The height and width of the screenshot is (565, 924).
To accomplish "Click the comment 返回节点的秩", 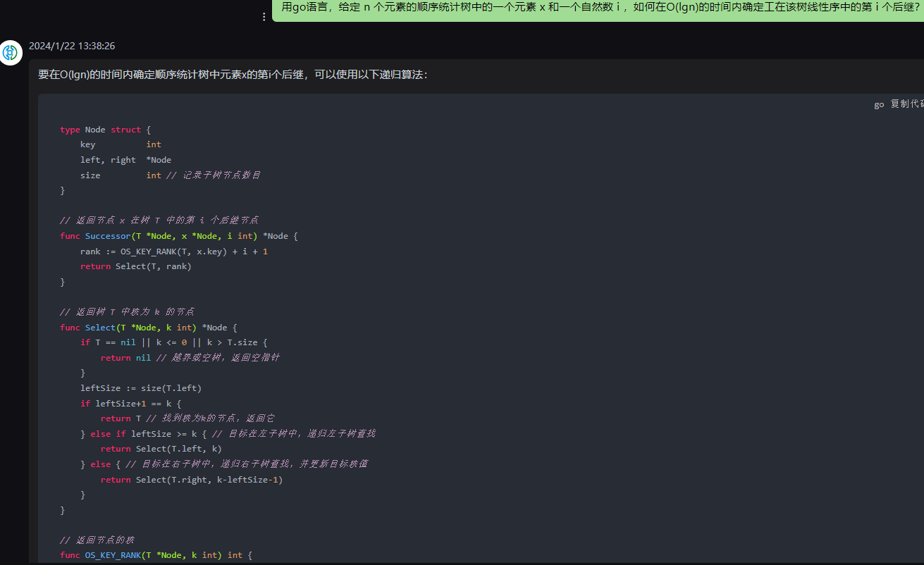I will pyautogui.click(x=97, y=540).
